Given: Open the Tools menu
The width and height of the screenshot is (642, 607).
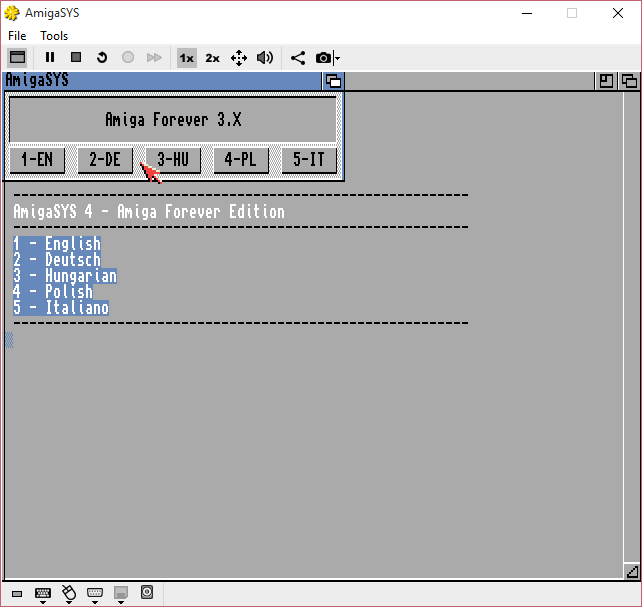Looking at the screenshot, I should [54, 36].
